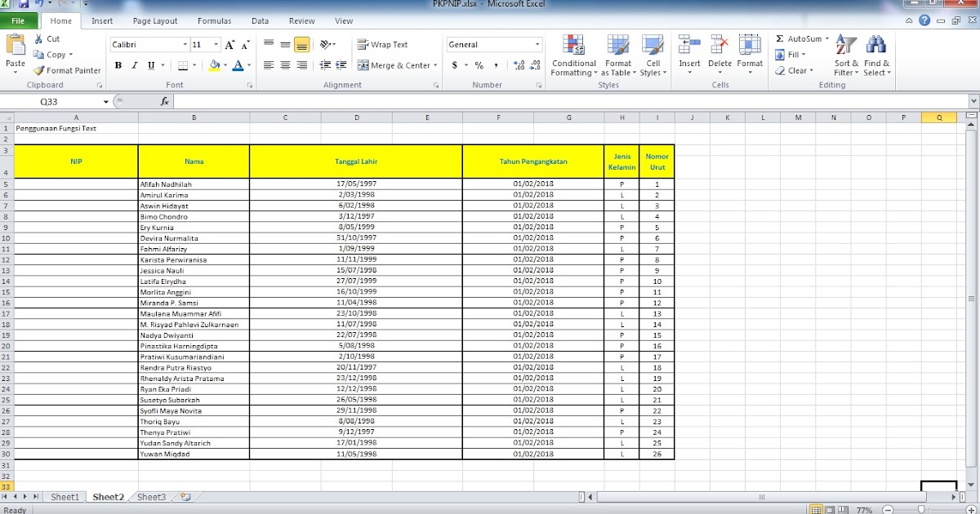The width and height of the screenshot is (980, 514).
Task: Expand the Number Format dropdown showing General
Action: pyautogui.click(x=538, y=44)
